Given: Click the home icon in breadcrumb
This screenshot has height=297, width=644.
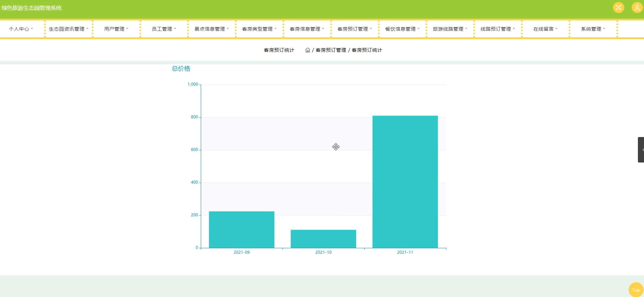Looking at the screenshot, I should point(307,50).
